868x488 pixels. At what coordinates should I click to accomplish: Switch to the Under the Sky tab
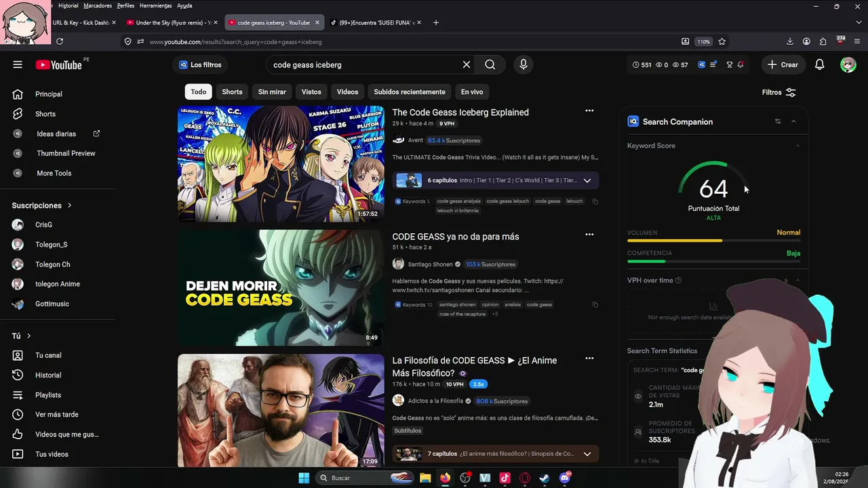click(171, 22)
